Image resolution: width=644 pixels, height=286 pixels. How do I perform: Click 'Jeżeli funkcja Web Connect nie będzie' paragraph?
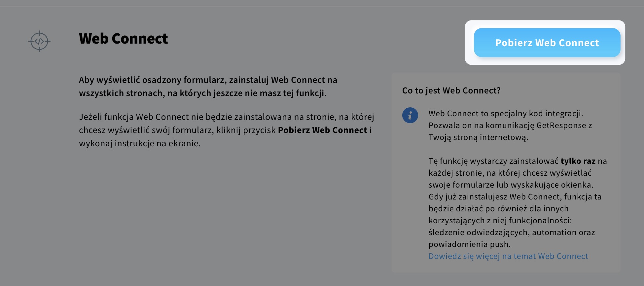click(x=227, y=130)
